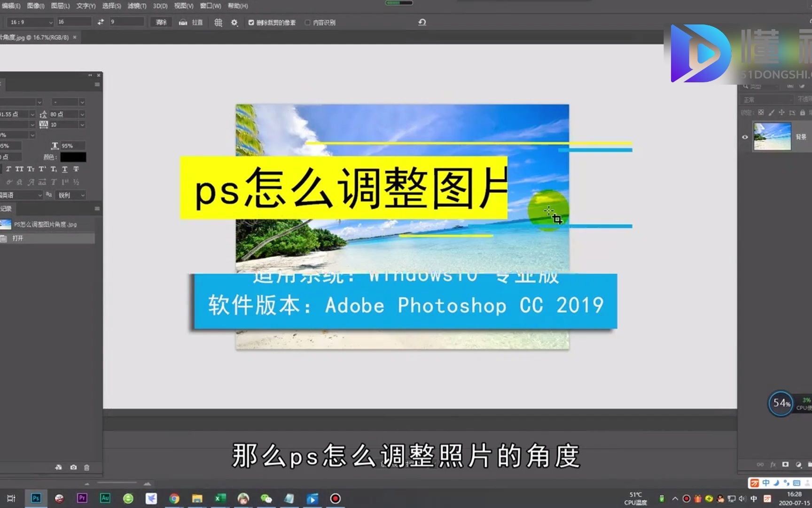812x508 pixels.
Task: Open the 图像(I) menu
Action: 36,6
